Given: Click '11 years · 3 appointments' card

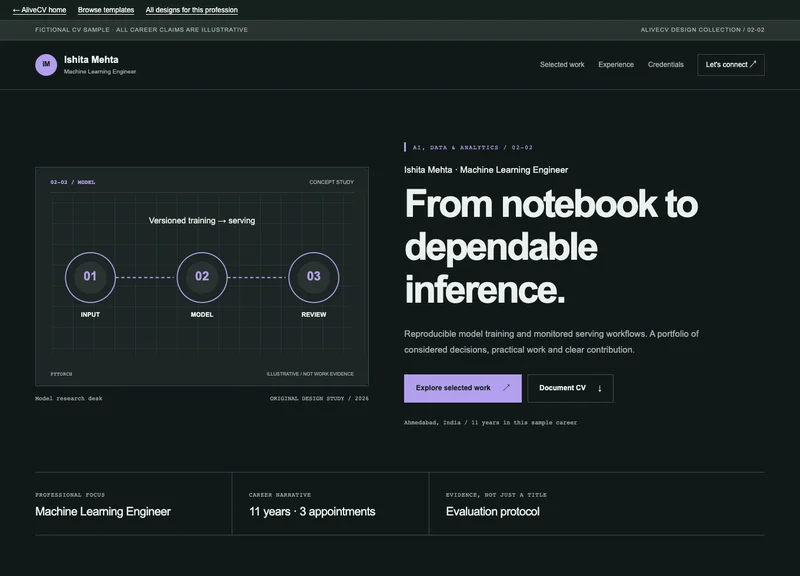Looking at the screenshot, I should (x=331, y=504).
